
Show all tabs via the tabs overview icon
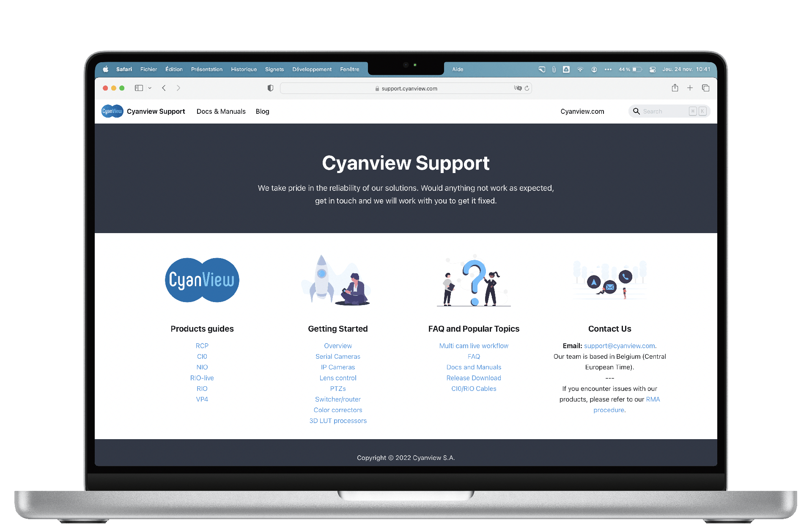tap(705, 88)
